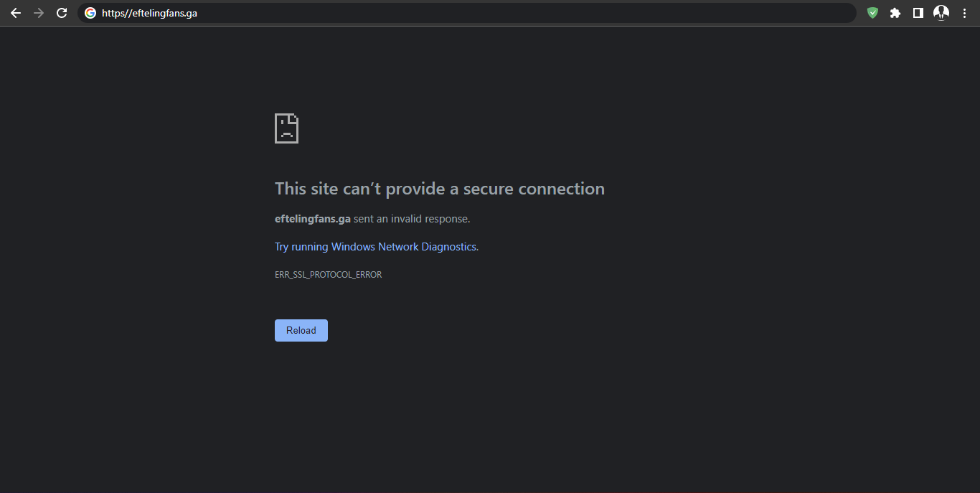Open Chrome's three-dot menu

pyautogui.click(x=964, y=13)
